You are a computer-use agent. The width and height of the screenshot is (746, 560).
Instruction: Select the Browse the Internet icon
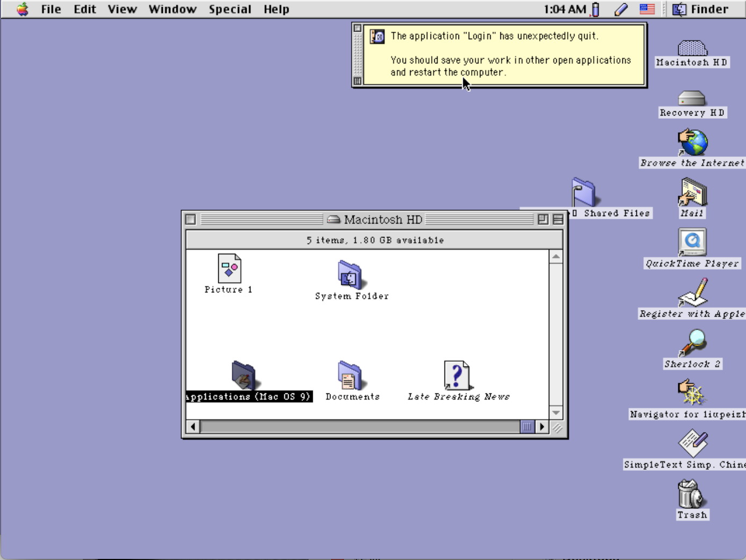[x=693, y=142]
